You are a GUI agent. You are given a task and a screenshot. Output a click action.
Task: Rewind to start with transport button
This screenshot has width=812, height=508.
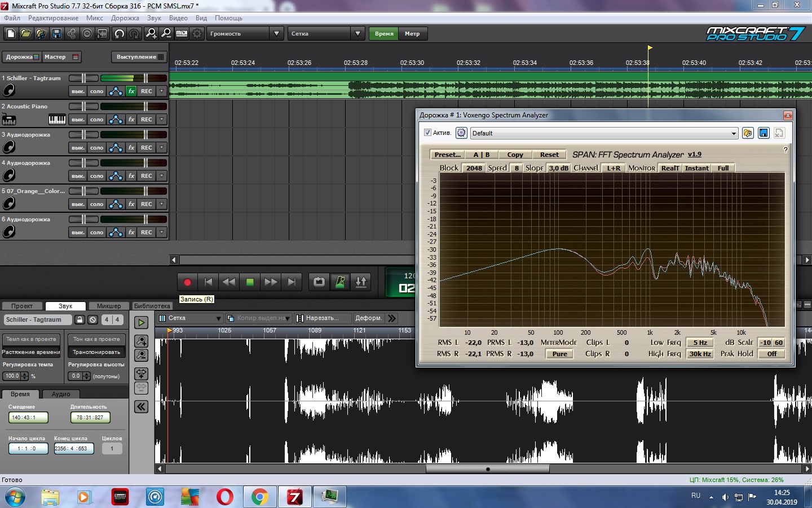pyautogui.click(x=208, y=282)
